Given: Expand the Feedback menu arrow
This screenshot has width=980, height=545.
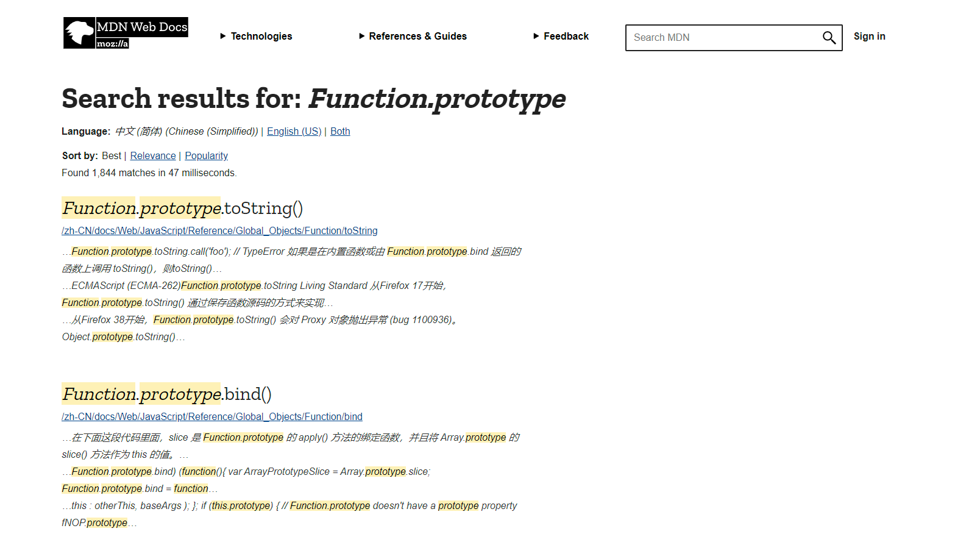Looking at the screenshot, I should click(x=536, y=36).
